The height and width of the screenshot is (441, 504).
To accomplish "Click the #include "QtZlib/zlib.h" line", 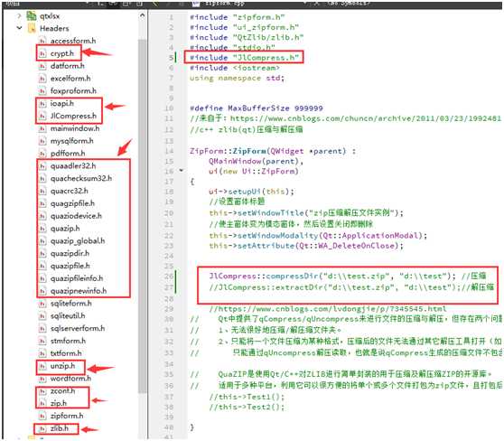I will tap(247, 38).
